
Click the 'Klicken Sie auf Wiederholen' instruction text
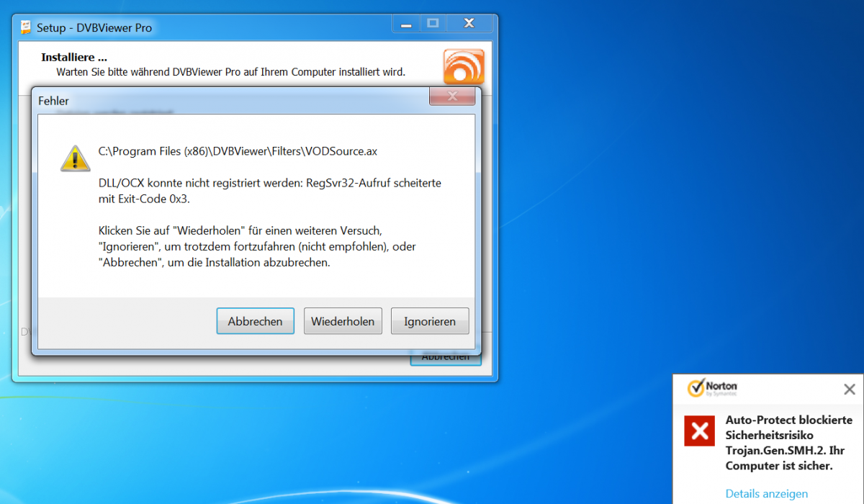pyautogui.click(x=257, y=247)
